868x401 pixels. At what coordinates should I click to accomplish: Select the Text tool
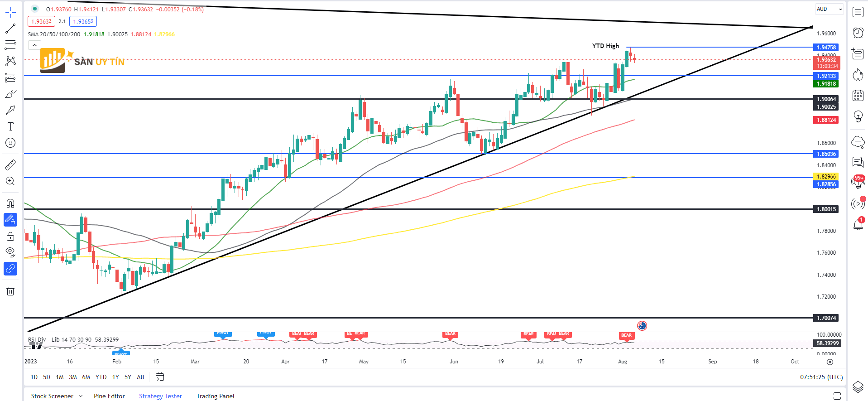tap(10, 126)
